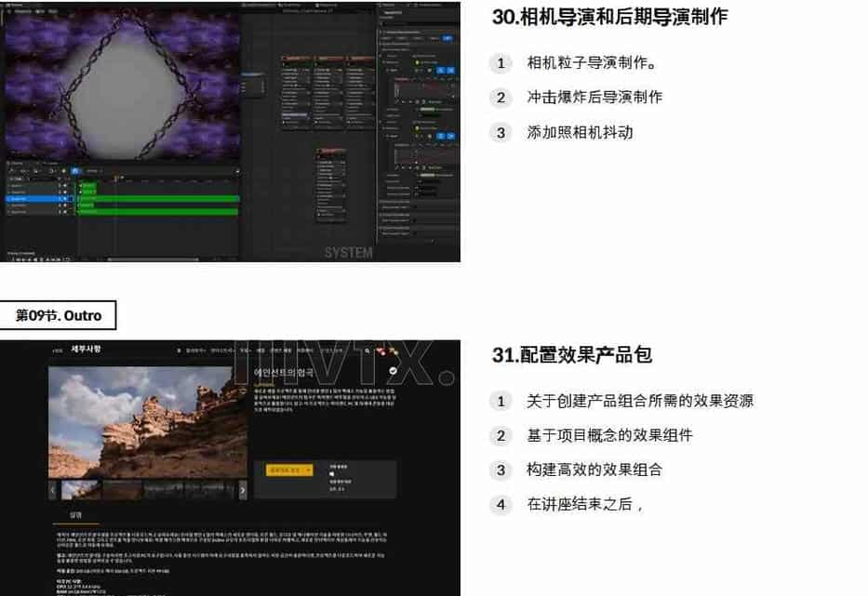Select the first thumbnail in the carousel strip

(x=81, y=489)
